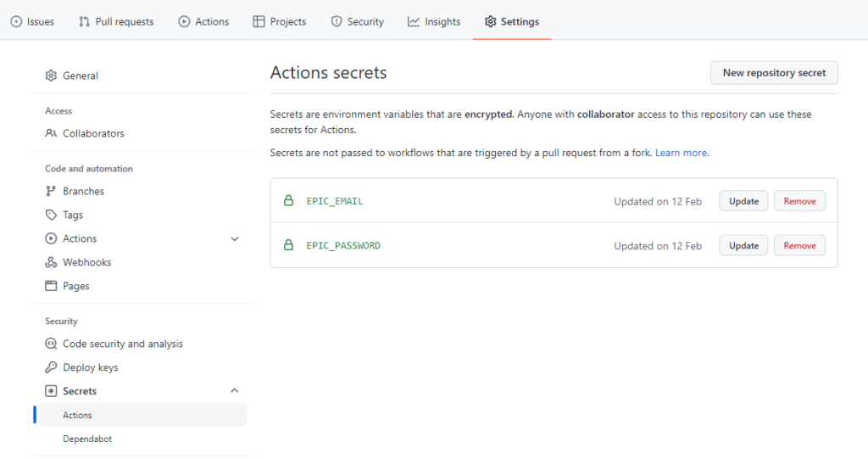The height and width of the screenshot is (459, 868).
Task: Click the Collaborators people icon
Action: [x=51, y=133]
